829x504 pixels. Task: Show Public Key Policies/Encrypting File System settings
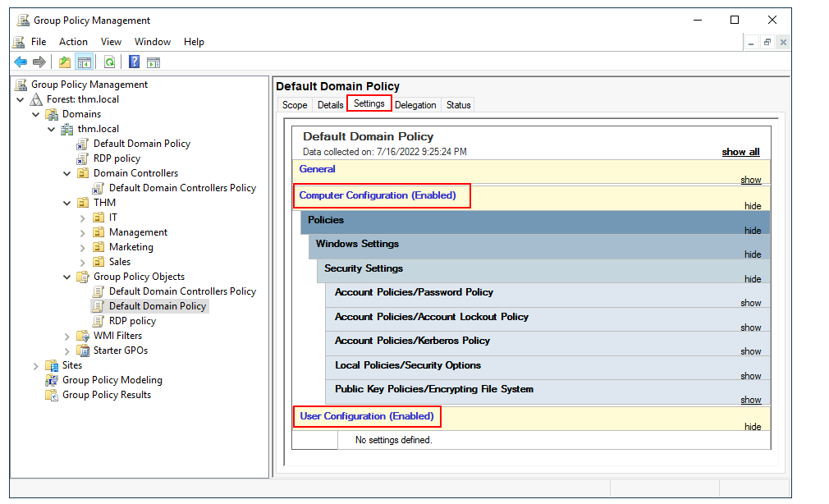pos(751,400)
